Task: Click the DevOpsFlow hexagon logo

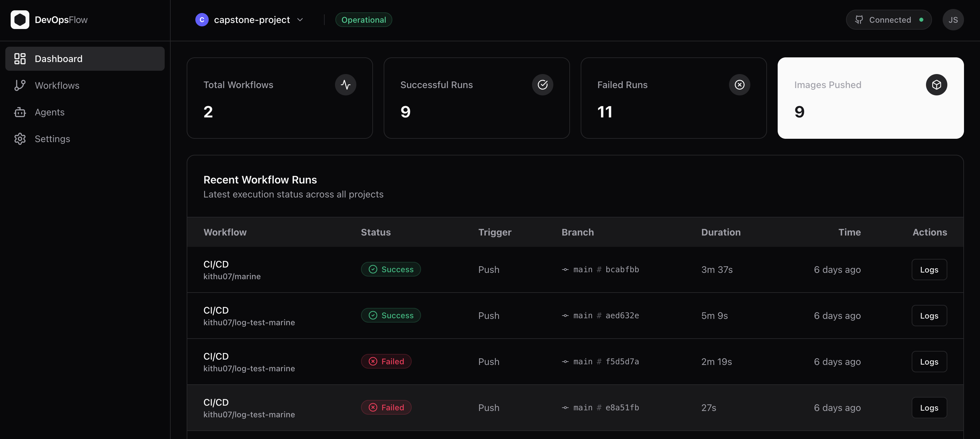Action: coord(20,19)
